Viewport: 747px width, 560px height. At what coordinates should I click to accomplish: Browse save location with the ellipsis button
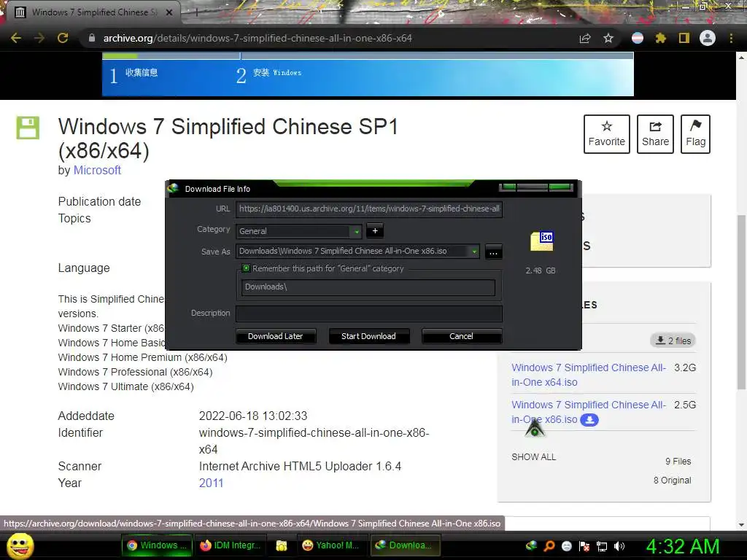(x=494, y=252)
